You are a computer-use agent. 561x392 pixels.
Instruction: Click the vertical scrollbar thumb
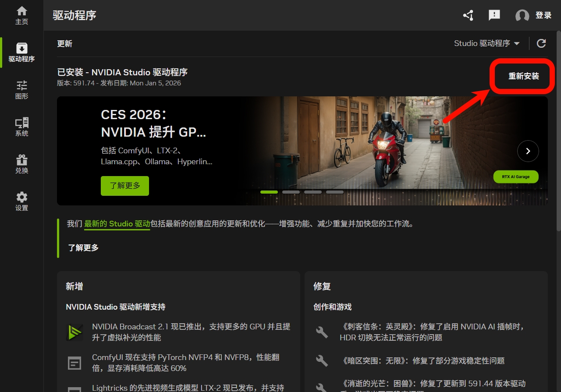(x=558, y=131)
